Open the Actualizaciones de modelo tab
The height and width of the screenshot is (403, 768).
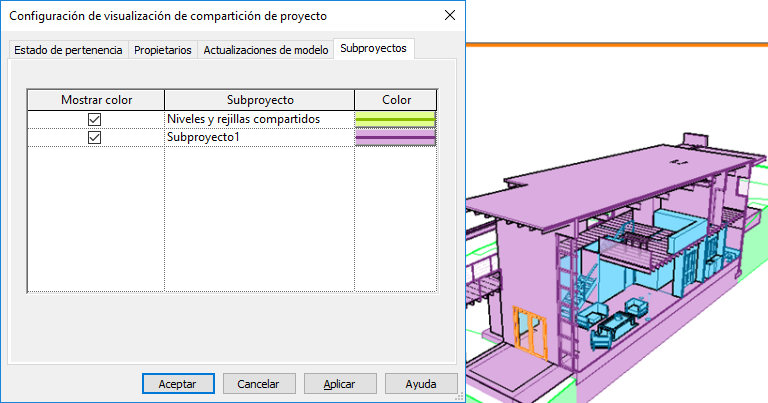pos(265,50)
